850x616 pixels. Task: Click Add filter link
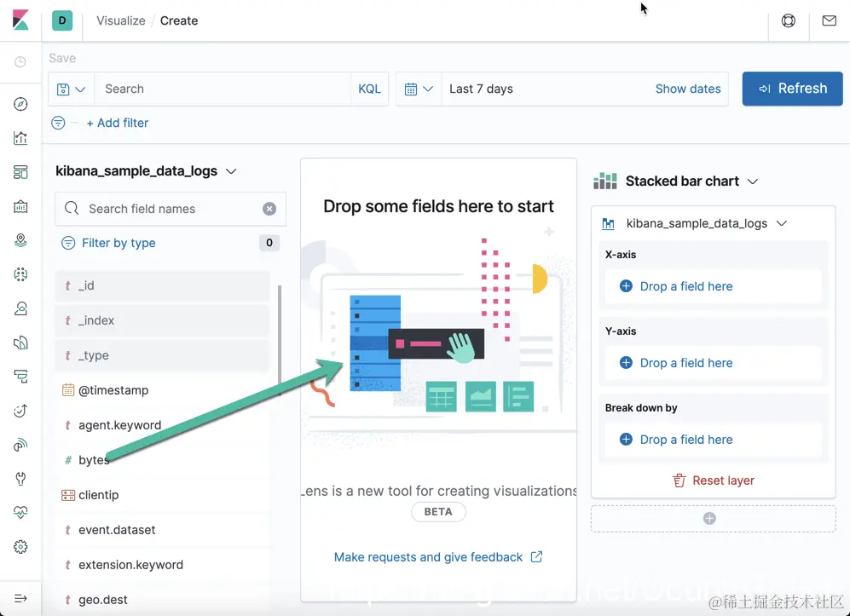118,123
